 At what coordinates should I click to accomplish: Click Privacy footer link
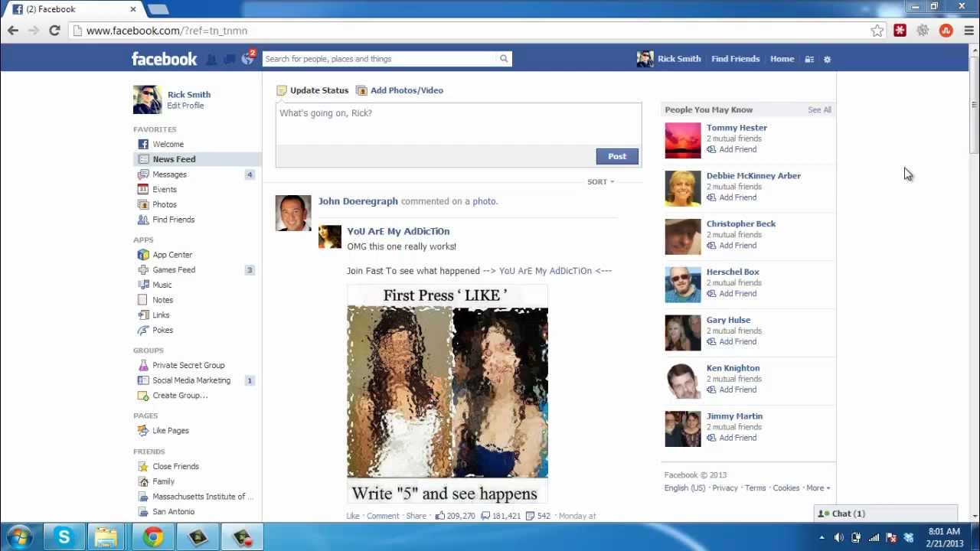tap(725, 488)
